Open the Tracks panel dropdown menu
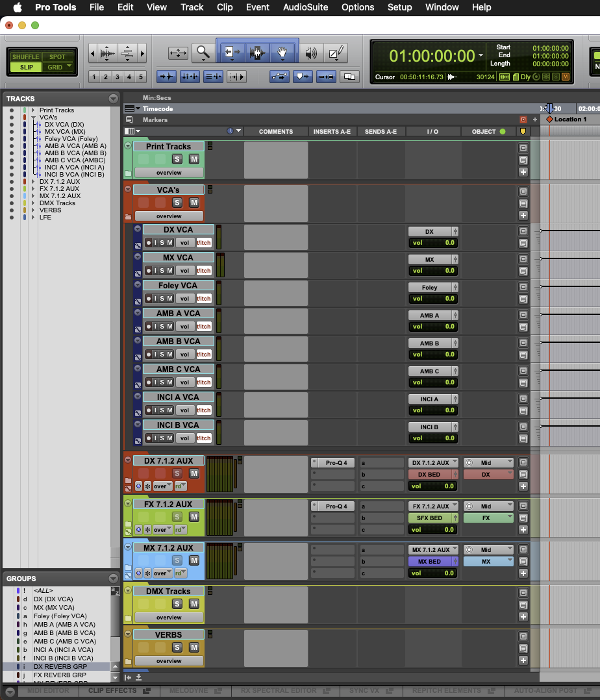 (x=114, y=99)
